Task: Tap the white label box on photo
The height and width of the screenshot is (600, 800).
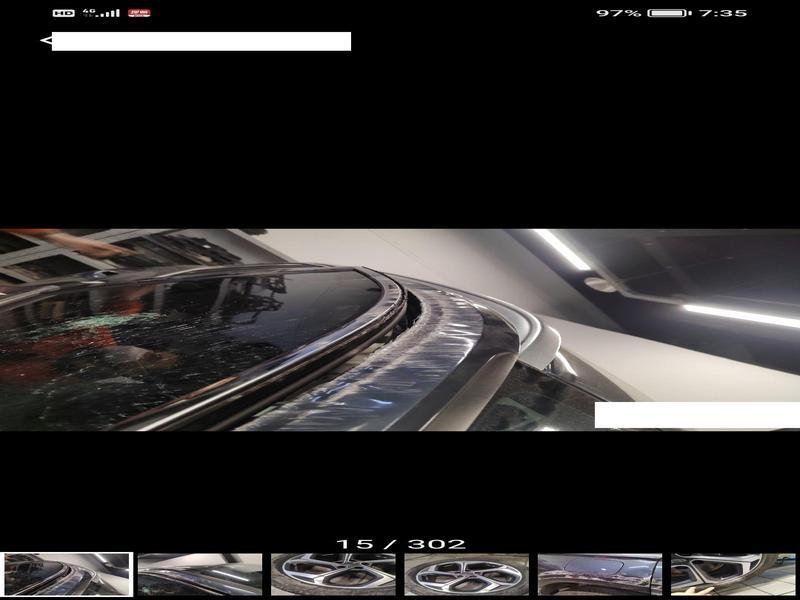Action: pos(696,415)
